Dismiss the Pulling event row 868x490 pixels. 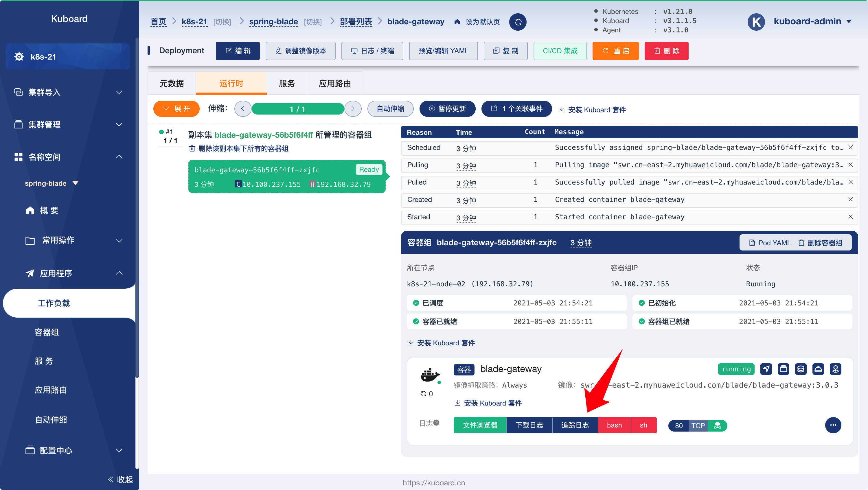pos(850,165)
